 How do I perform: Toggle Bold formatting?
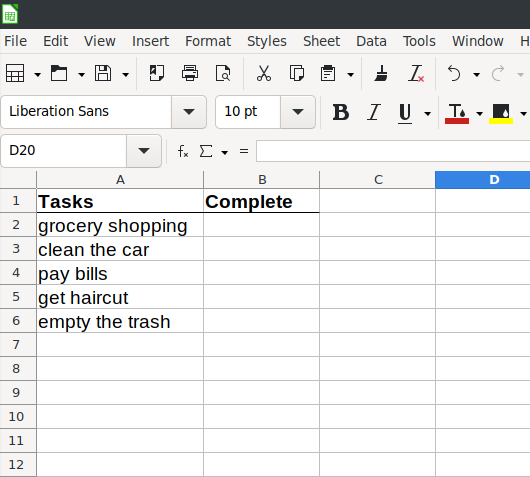pos(340,112)
